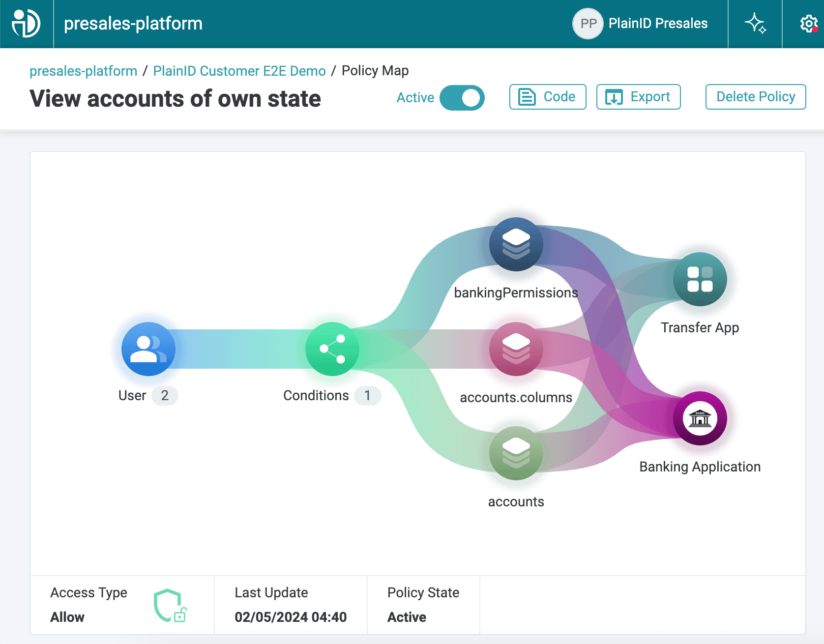Click the PlainID Presales account name
The width and height of the screenshot is (824, 644).
click(x=658, y=24)
